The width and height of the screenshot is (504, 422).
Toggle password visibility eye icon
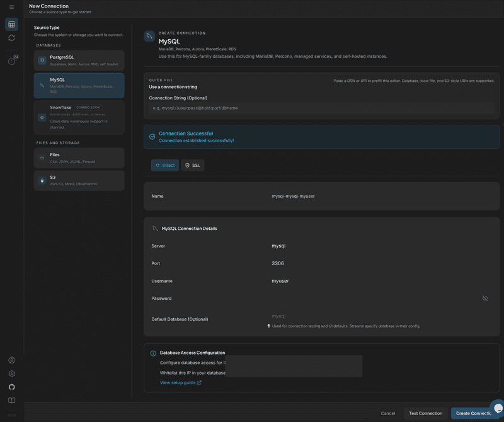pyautogui.click(x=485, y=299)
